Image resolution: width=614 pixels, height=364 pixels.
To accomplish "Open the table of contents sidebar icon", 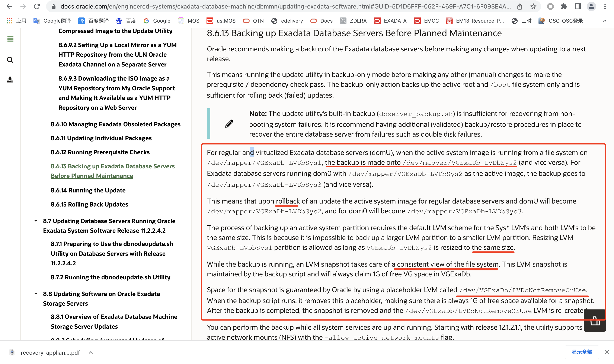I will click(10, 39).
